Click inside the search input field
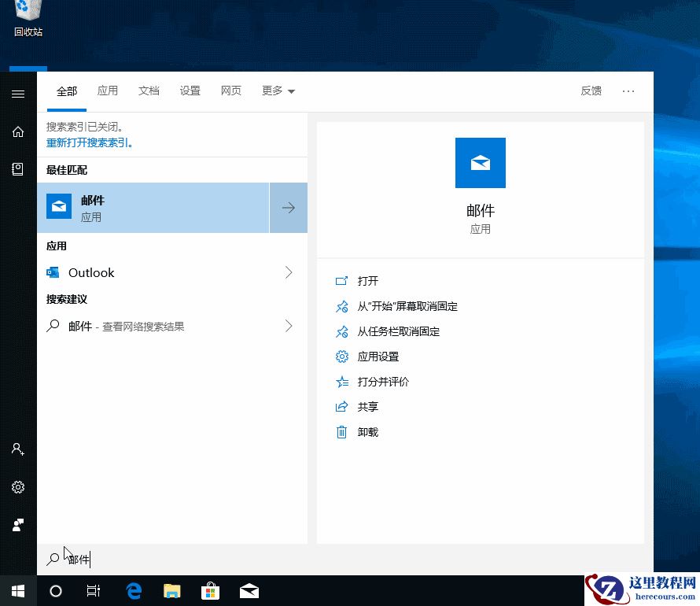Viewport: 700px width, 606px height. point(157,559)
